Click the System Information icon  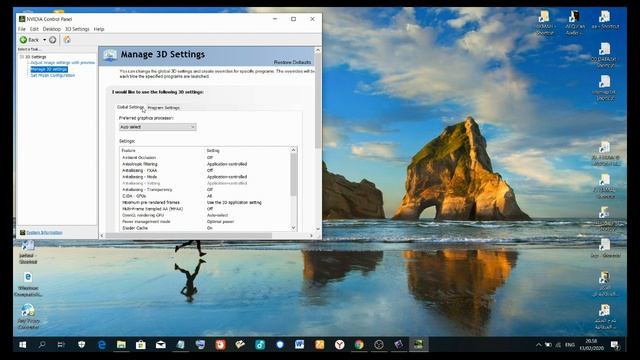[x=22, y=233]
